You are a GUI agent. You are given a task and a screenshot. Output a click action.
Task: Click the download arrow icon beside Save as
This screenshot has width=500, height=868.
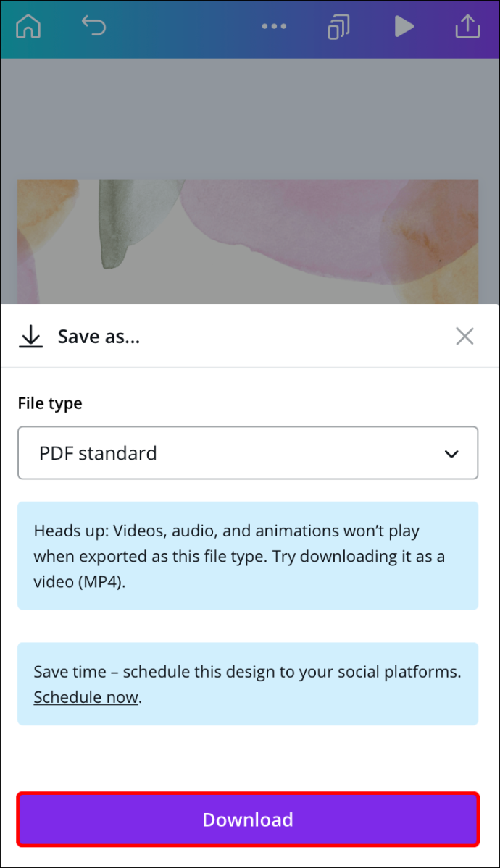pos(30,337)
